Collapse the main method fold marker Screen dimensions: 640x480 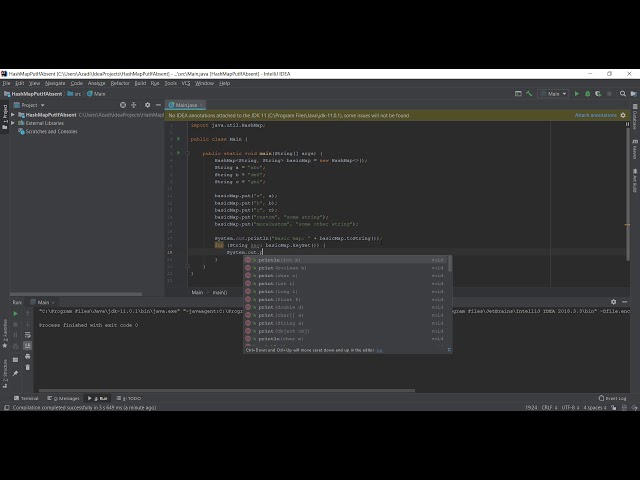click(x=187, y=153)
